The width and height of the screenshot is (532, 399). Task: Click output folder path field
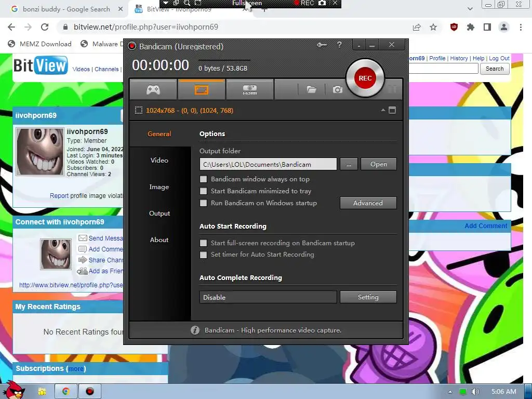coord(268,164)
